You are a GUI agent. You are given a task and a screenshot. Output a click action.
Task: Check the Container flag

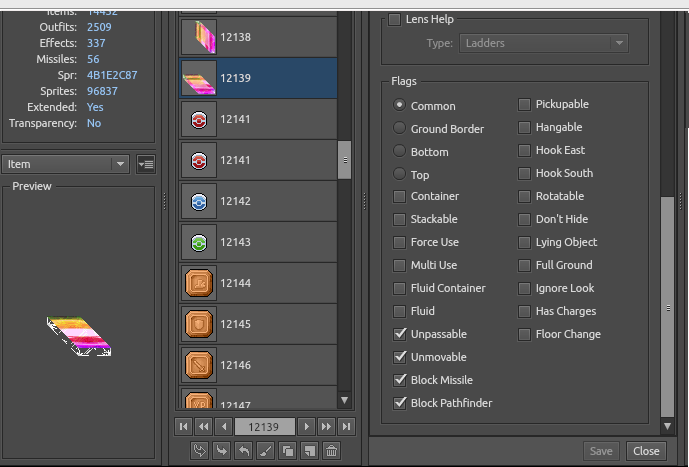click(x=399, y=196)
